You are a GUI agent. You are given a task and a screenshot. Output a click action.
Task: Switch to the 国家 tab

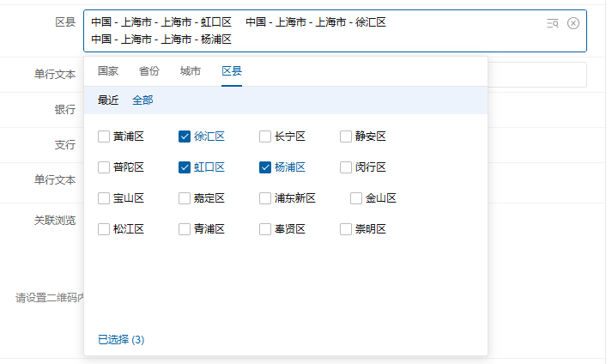(x=108, y=71)
